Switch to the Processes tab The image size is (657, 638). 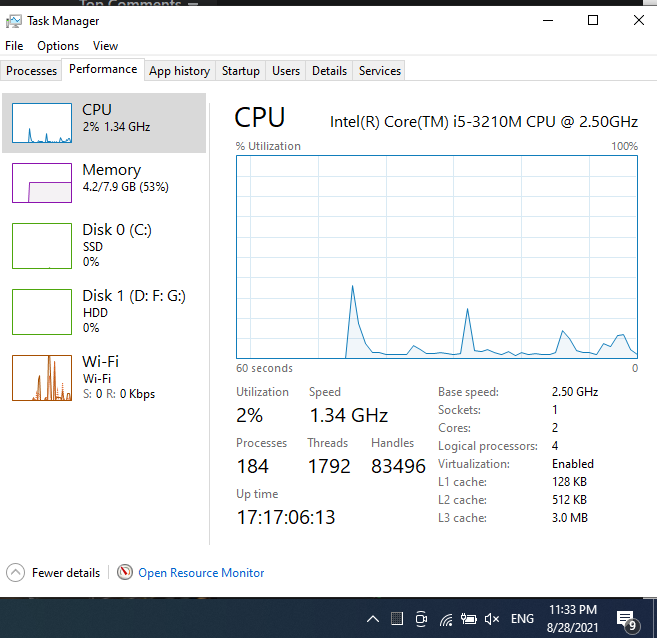point(31,71)
